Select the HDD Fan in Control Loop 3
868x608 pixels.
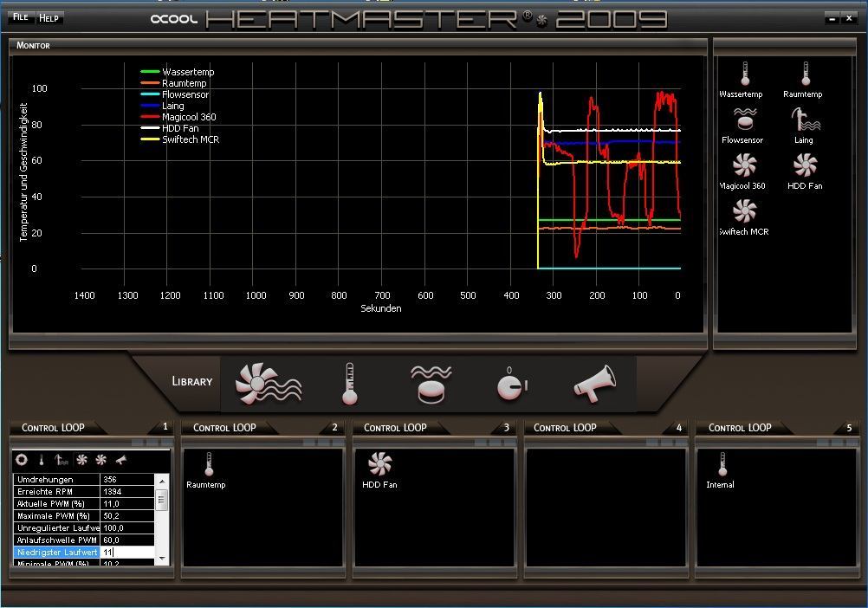click(x=379, y=470)
